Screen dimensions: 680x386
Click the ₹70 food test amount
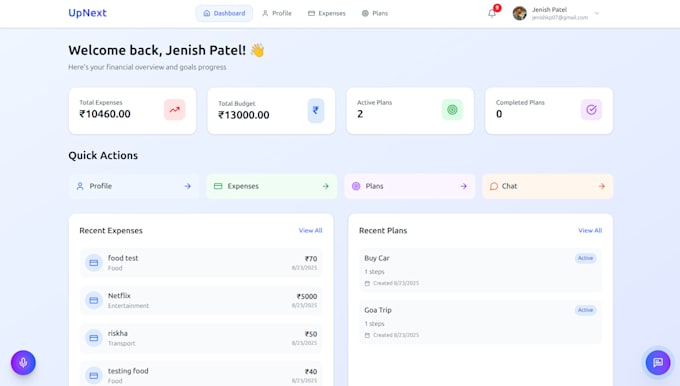pos(311,258)
